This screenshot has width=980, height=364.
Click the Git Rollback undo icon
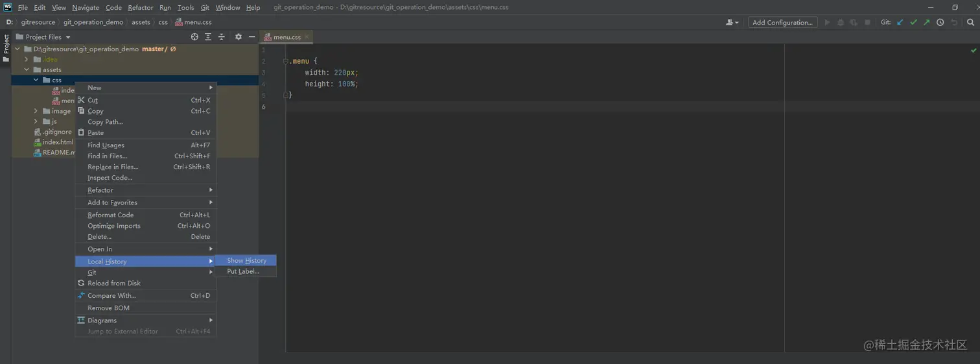[954, 22]
